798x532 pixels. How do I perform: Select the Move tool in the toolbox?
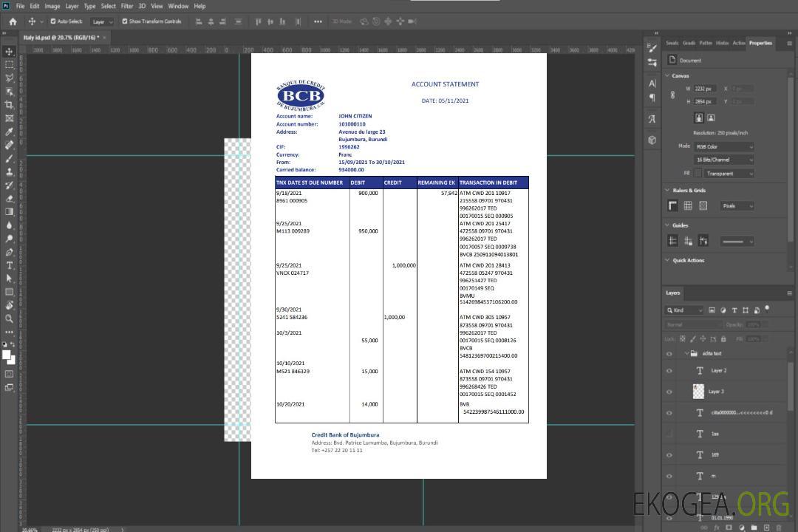click(x=9, y=52)
